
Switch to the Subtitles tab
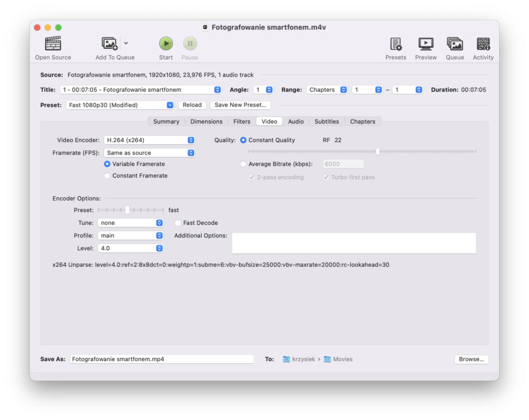tap(326, 121)
